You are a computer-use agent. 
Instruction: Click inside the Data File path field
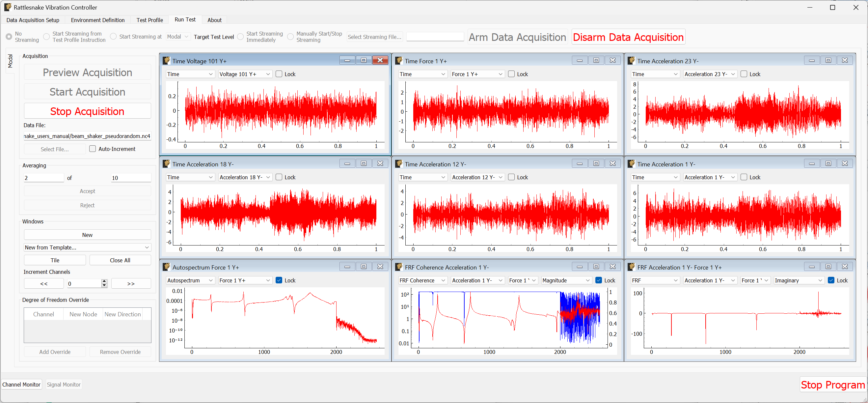point(87,136)
